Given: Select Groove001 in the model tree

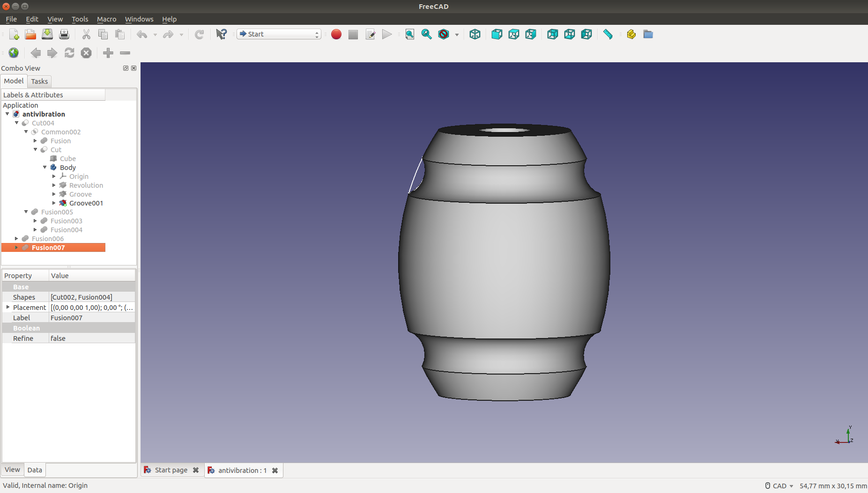Looking at the screenshot, I should (86, 203).
